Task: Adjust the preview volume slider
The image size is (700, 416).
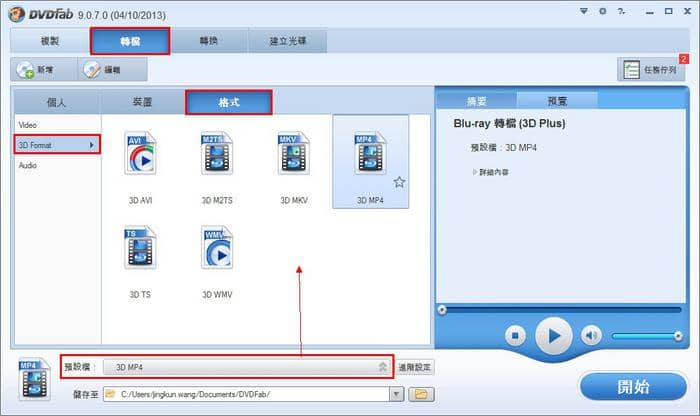Action: pyautogui.click(x=646, y=336)
